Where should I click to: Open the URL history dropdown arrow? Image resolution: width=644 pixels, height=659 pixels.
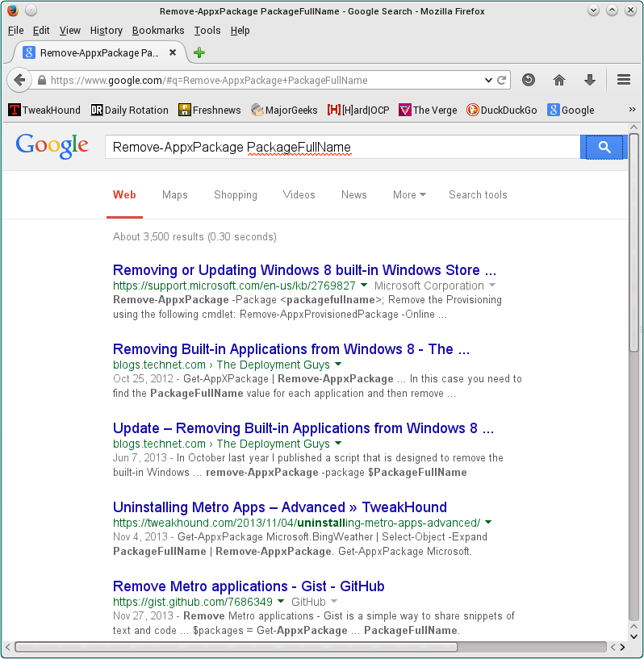(x=488, y=80)
